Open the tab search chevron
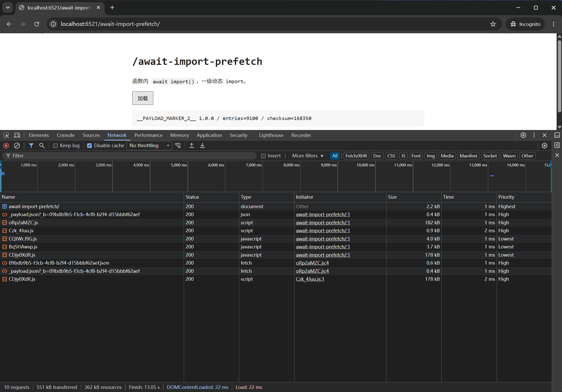The image size is (562, 392). tap(8, 8)
